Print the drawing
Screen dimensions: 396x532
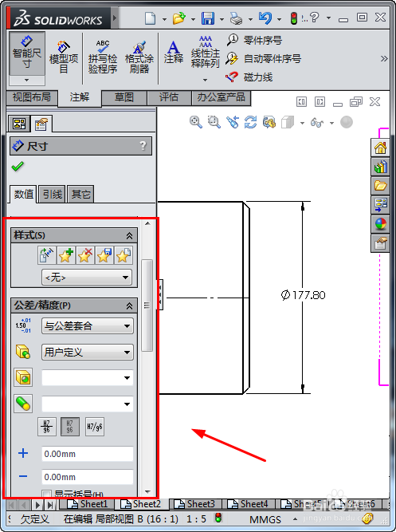[237, 18]
